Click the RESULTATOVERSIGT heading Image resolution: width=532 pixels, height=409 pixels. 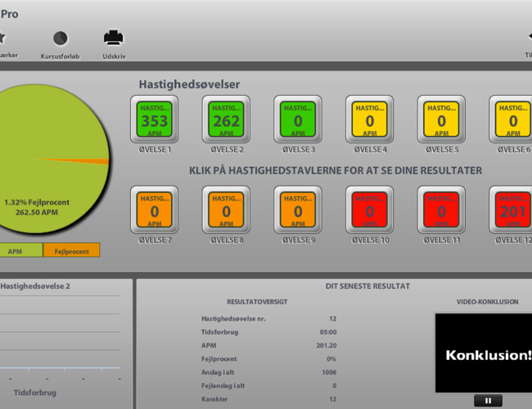(x=257, y=302)
